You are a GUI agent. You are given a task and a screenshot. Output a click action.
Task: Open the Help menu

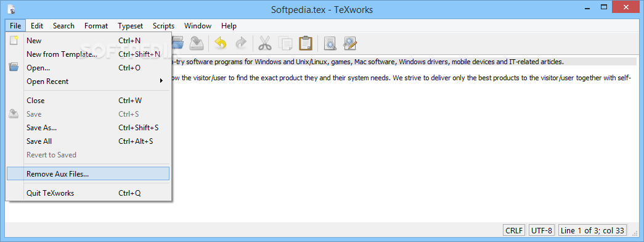click(229, 25)
